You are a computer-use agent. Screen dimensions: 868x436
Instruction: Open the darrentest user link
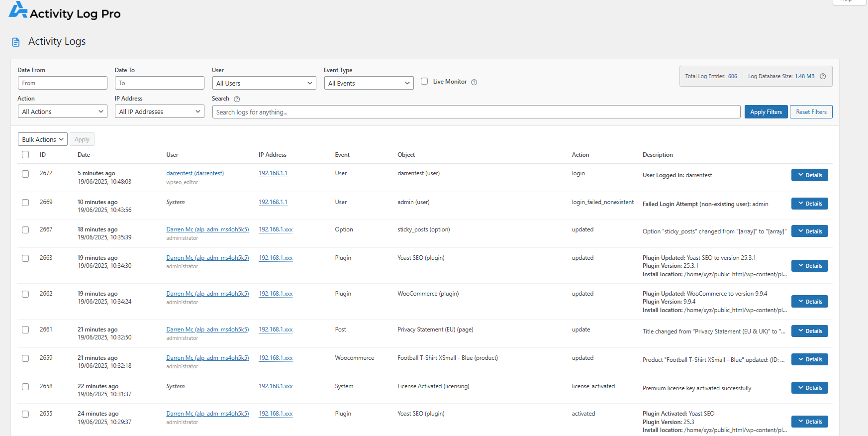click(195, 173)
